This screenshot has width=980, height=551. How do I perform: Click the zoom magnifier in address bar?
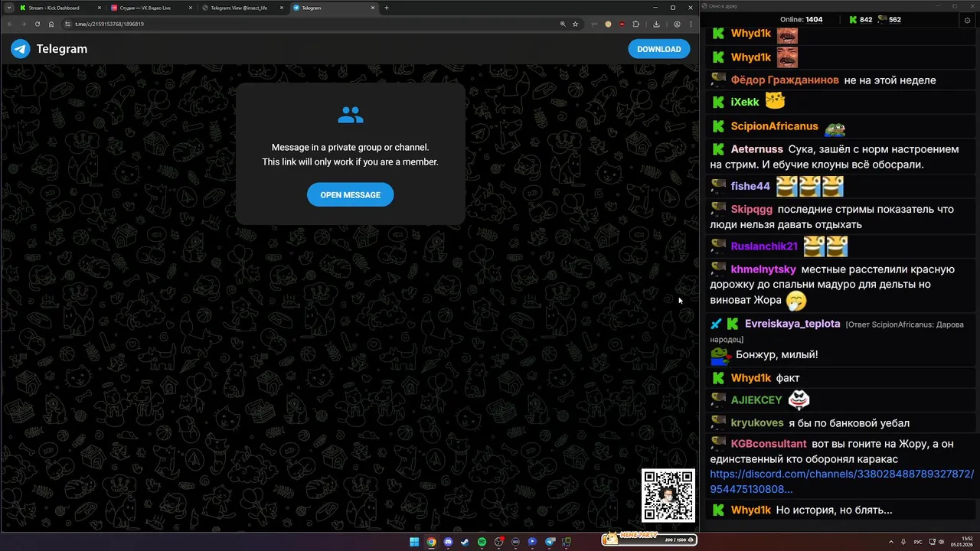pyautogui.click(x=563, y=24)
